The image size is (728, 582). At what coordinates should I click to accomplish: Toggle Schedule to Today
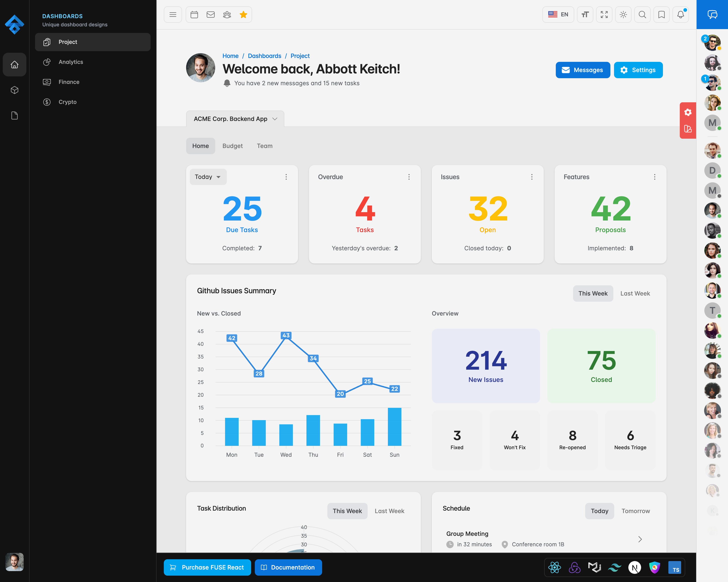599,511
